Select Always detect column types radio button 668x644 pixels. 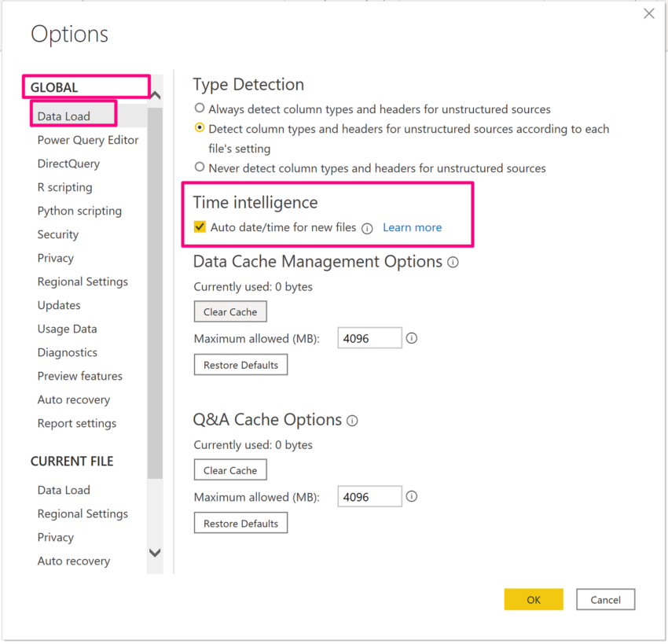click(200, 109)
